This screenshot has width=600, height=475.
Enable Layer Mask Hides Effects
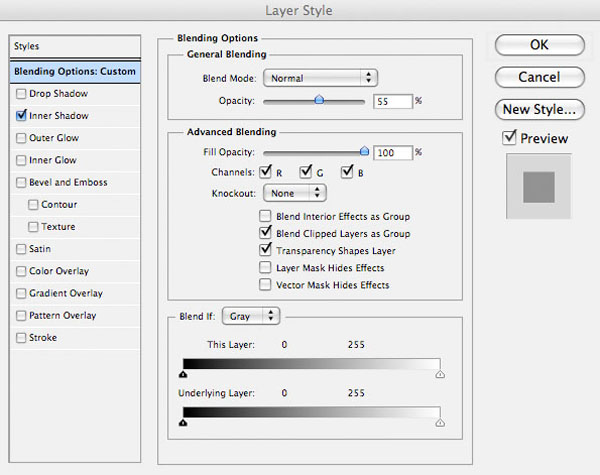(265, 267)
